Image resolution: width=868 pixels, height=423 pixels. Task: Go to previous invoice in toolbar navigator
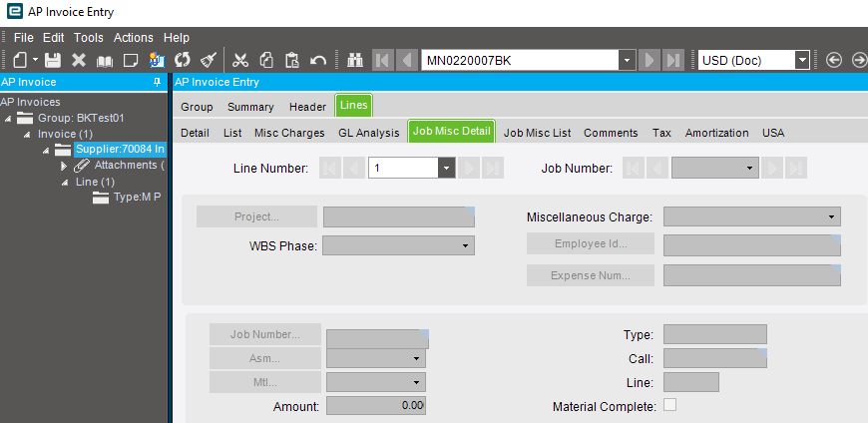407,60
